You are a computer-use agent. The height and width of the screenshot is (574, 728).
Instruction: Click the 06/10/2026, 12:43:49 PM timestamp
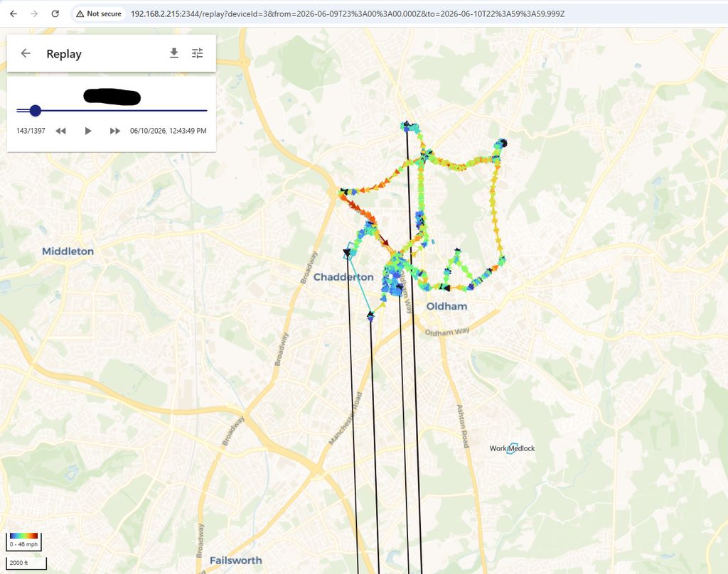click(168, 131)
